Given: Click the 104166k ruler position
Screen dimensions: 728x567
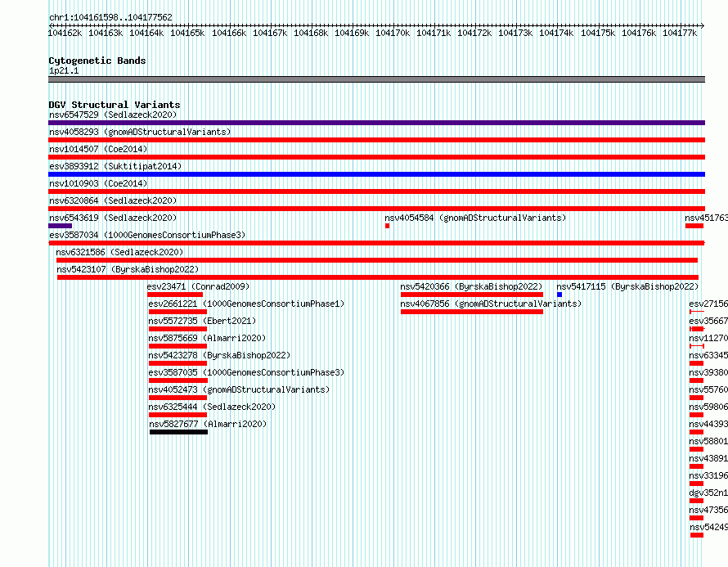Looking at the screenshot, I should point(229,33).
